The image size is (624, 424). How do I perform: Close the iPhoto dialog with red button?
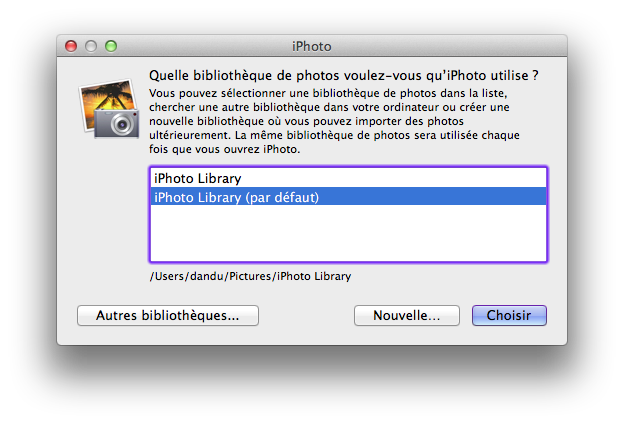pyautogui.click(x=71, y=46)
